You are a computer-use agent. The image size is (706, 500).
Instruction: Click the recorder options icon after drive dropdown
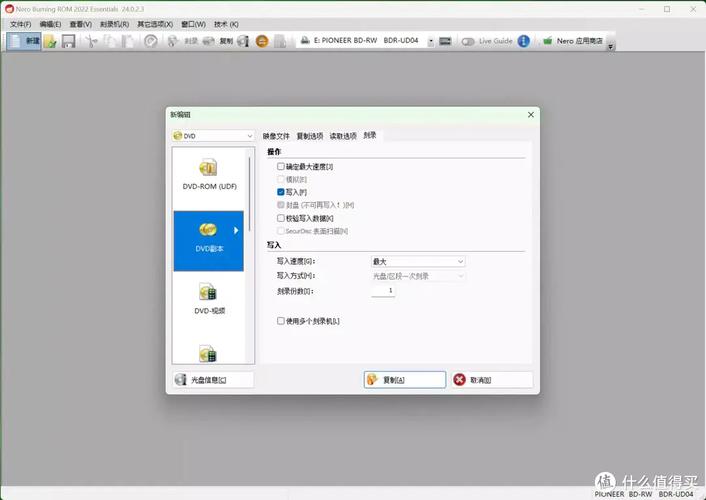coord(445,41)
